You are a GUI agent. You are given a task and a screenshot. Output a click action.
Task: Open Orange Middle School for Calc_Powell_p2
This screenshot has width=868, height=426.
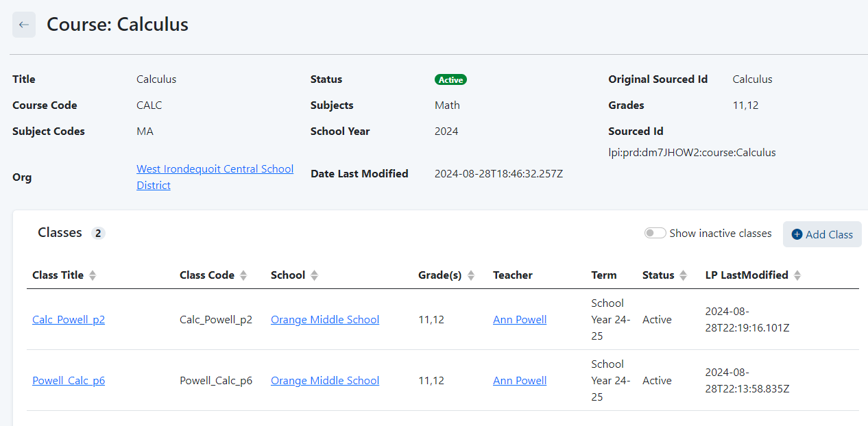[325, 320]
